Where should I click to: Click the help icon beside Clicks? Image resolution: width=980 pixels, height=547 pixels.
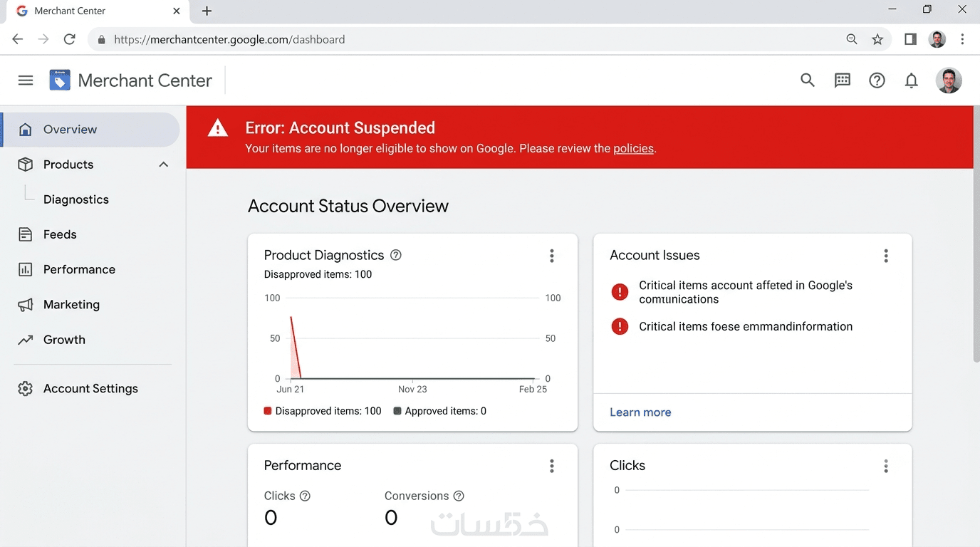pyautogui.click(x=305, y=496)
